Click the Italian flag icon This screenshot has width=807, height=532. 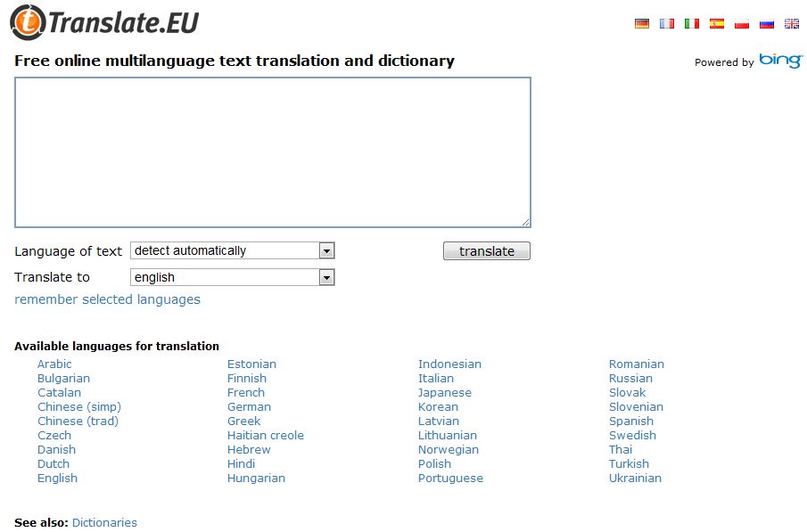690,24
